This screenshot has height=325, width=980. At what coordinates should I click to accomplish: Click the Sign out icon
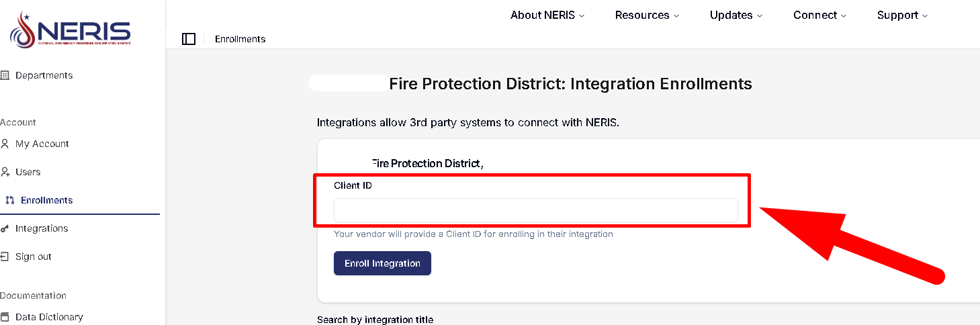tap(5, 257)
